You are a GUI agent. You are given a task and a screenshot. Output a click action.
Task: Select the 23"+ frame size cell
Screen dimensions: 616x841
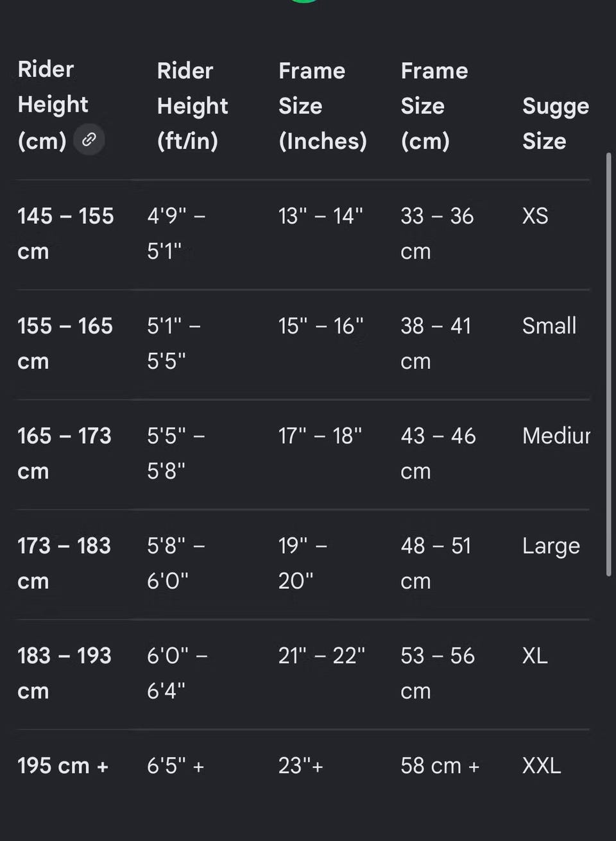tap(301, 766)
